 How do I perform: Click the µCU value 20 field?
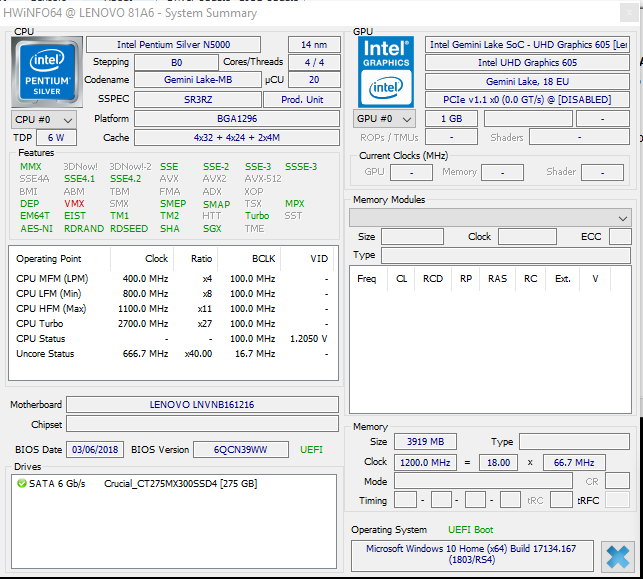[314, 80]
